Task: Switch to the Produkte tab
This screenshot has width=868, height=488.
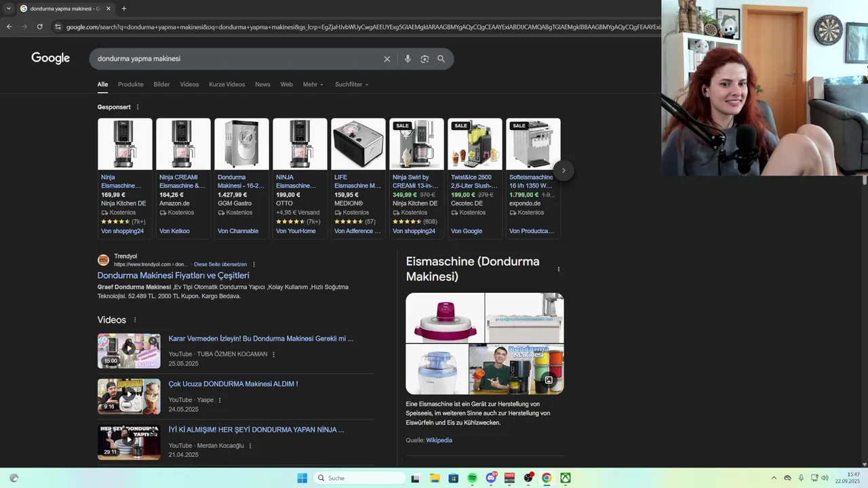Action: (x=131, y=85)
